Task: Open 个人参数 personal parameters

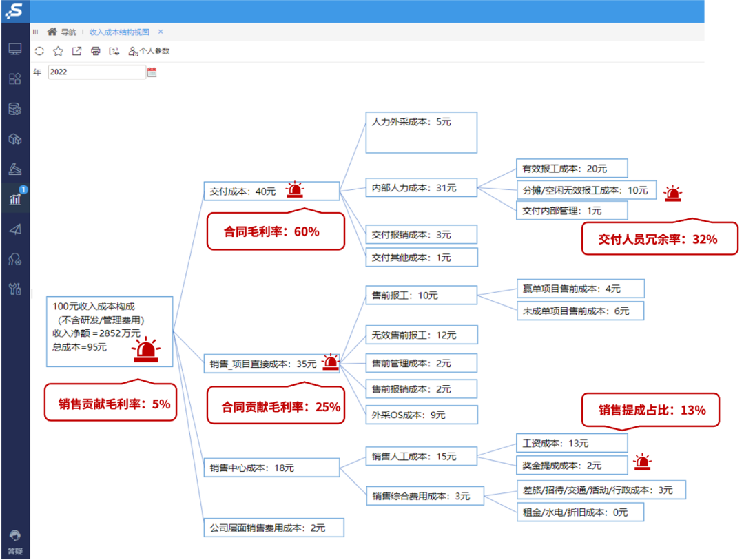Action: (148, 51)
